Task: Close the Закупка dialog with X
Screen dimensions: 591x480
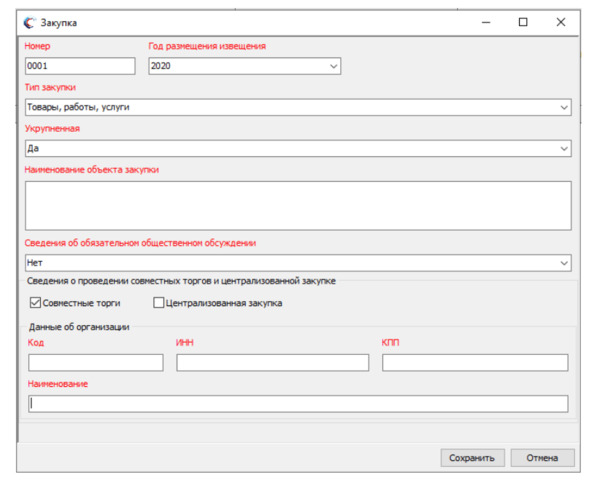Action: 560,22
